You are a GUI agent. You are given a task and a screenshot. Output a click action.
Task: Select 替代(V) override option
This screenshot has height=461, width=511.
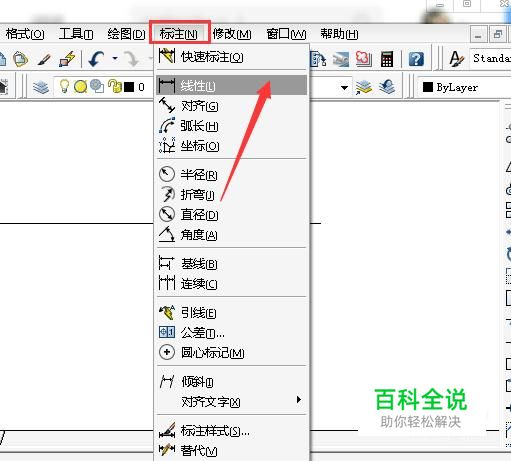click(x=231, y=450)
